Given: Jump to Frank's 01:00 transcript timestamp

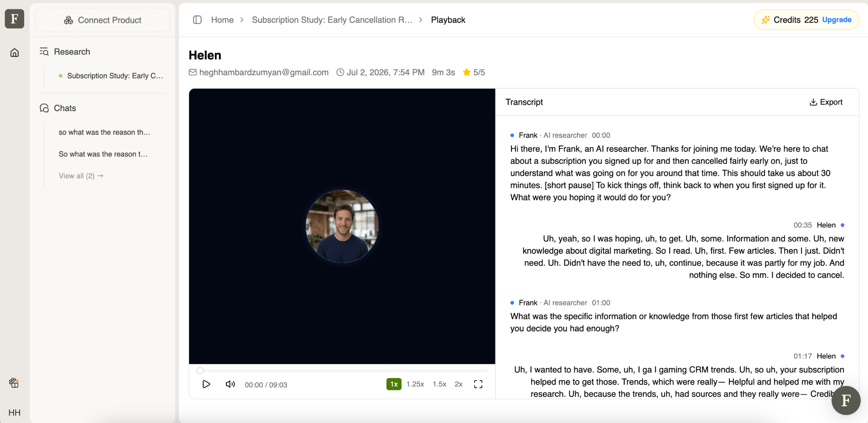Looking at the screenshot, I should coord(601,303).
